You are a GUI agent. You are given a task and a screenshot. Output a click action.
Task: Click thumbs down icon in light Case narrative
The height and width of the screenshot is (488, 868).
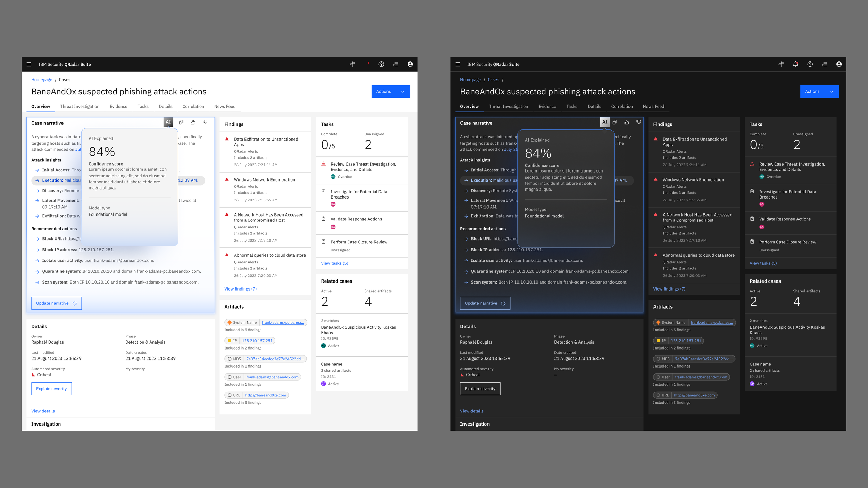pyautogui.click(x=205, y=122)
